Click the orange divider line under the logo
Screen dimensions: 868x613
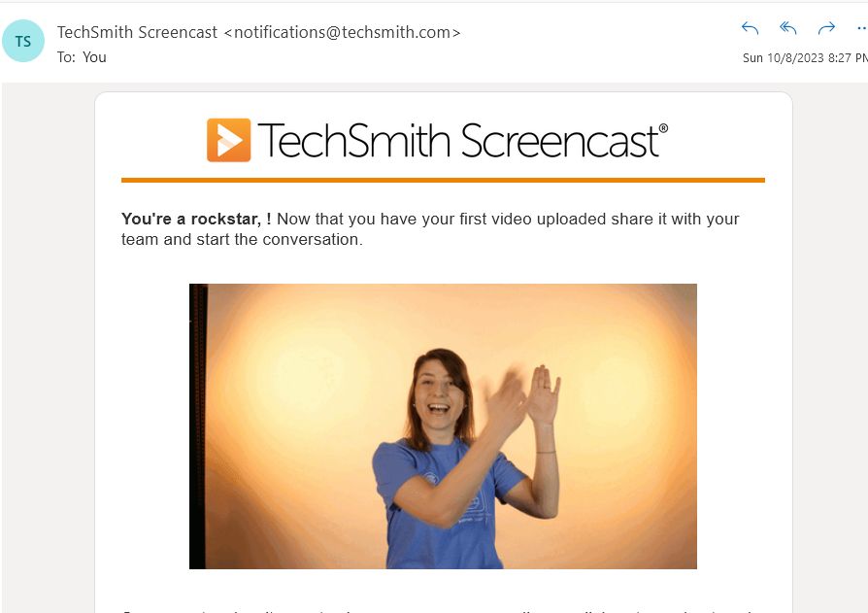[443, 180]
